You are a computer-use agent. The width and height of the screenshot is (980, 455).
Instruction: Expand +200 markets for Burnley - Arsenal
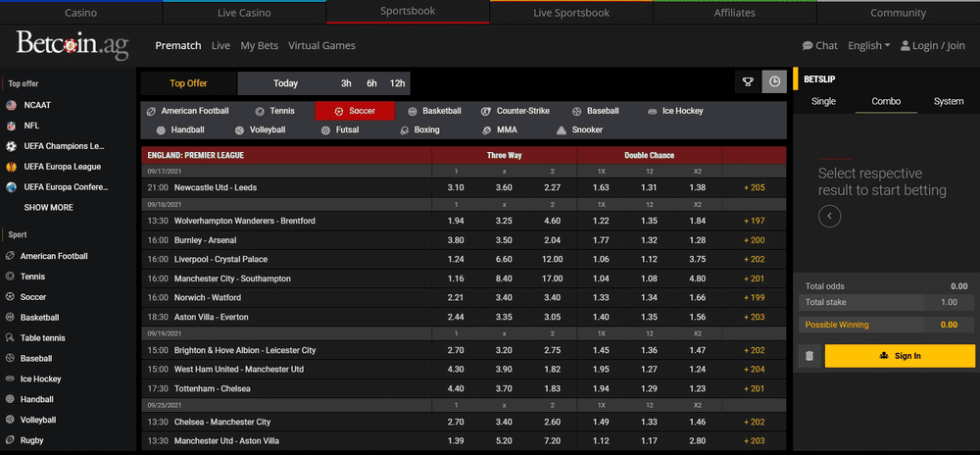[x=754, y=240]
